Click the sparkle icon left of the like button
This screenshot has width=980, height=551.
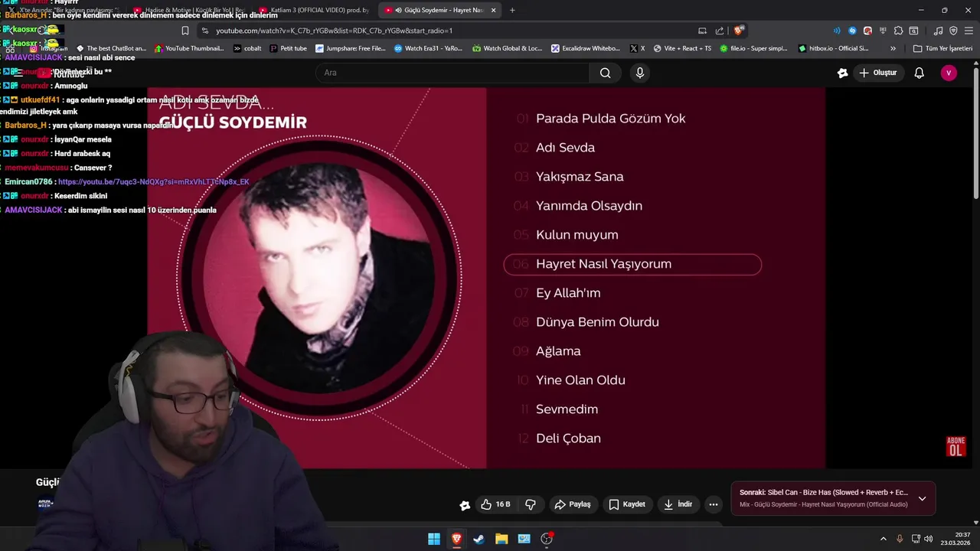465,505
